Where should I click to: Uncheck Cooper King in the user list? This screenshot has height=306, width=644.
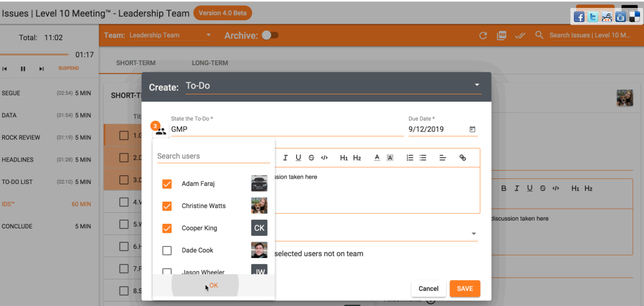[x=167, y=228]
